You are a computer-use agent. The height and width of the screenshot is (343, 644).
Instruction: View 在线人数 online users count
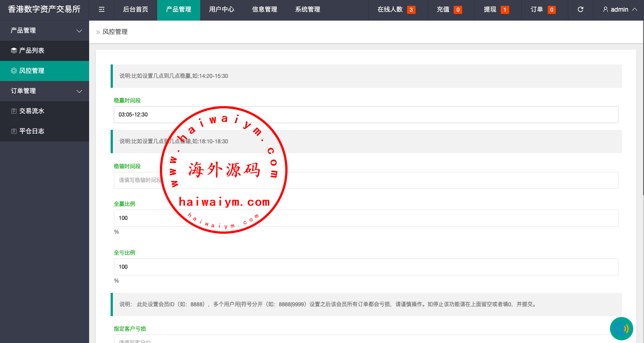coord(396,9)
